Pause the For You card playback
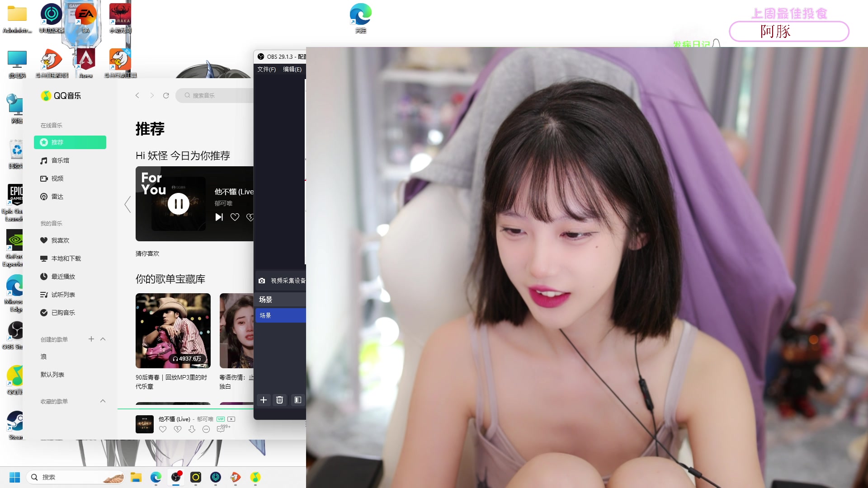Screen dimensions: 868x488 coord(179,204)
